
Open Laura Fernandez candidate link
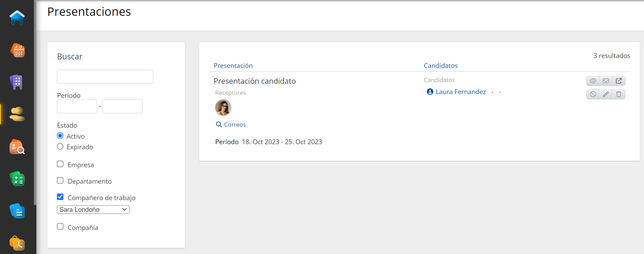point(461,92)
